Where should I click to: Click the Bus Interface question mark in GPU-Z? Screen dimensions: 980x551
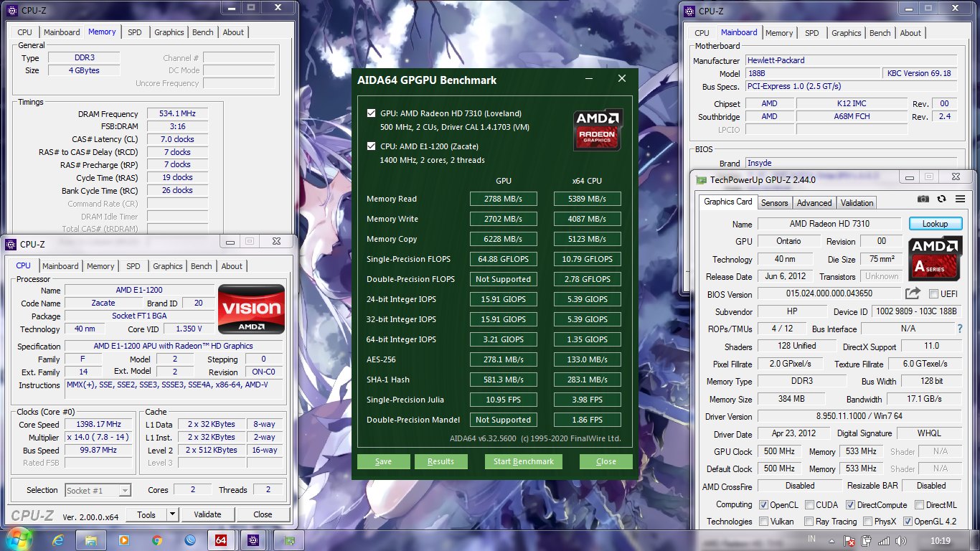tap(960, 329)
